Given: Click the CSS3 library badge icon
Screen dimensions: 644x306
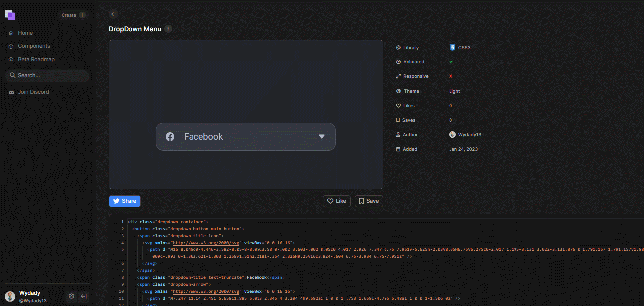Looking at the screenshot, I should 452,48.
